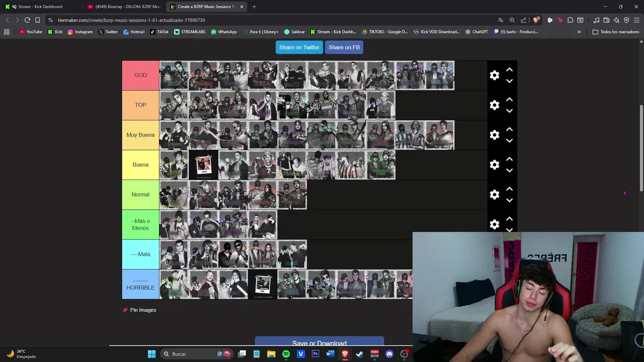Open the WhatsApp bookmark
The image size is (644, 362).
pos(224,32)
